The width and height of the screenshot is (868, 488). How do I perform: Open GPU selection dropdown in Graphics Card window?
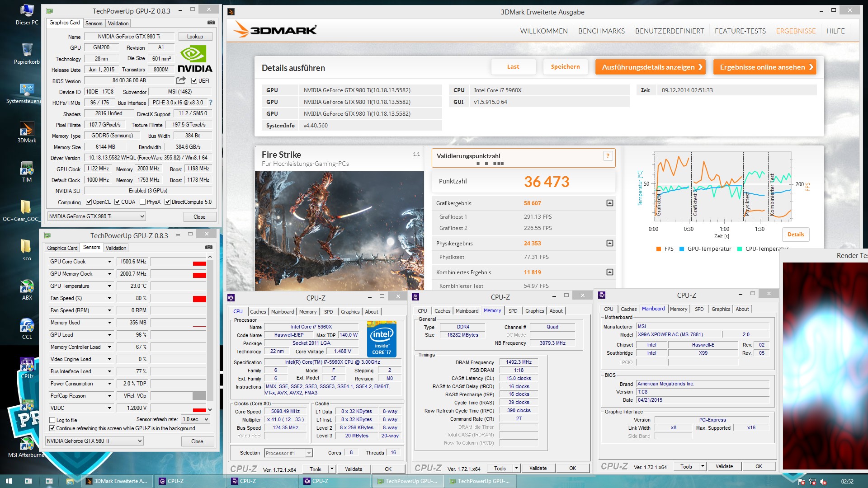click(97, 216)
